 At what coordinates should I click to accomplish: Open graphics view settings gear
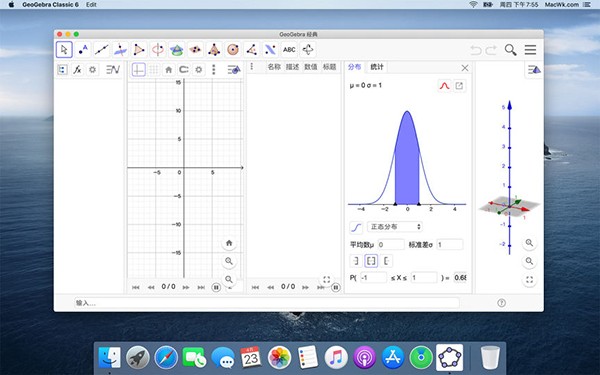199,70
